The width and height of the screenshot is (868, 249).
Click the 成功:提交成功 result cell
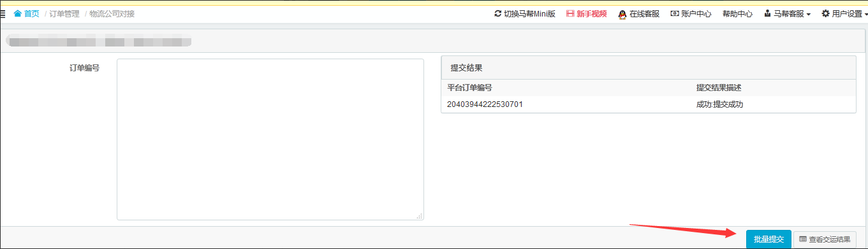(x=719, y=104)
